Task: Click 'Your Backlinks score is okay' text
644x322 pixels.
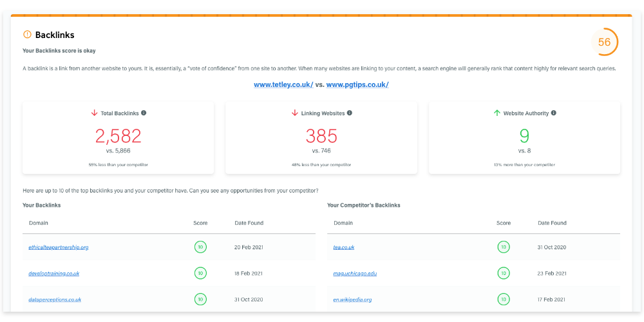Action: [x=59, y=51]
